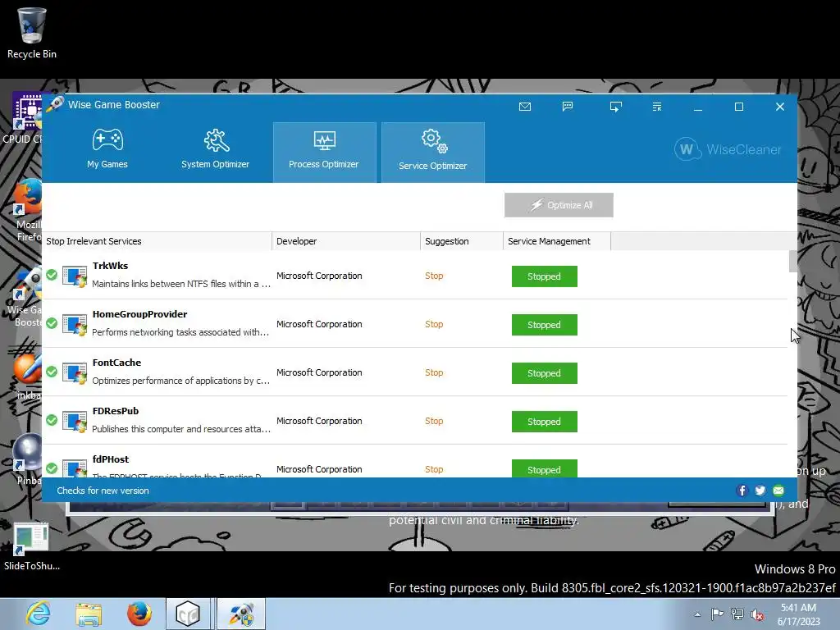Open the taskbar clock showing 5:41 AM
Screen dimensions: 840x630
799,614
